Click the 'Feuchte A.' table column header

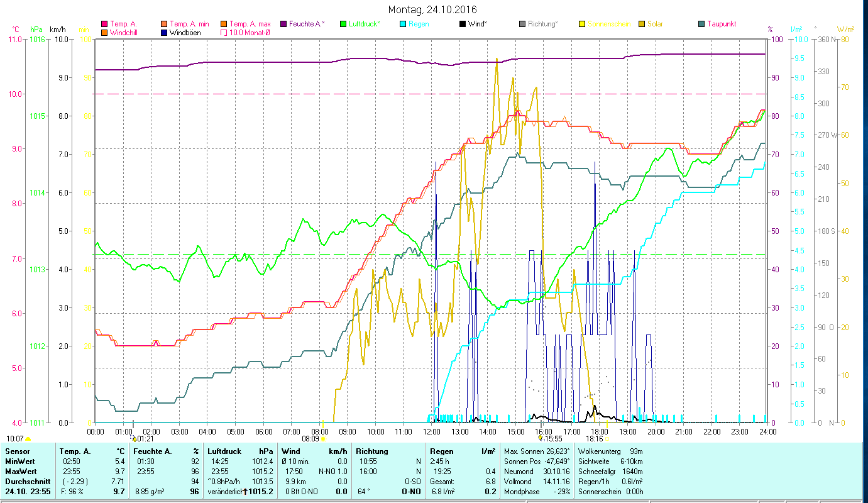tap(153, 451)
